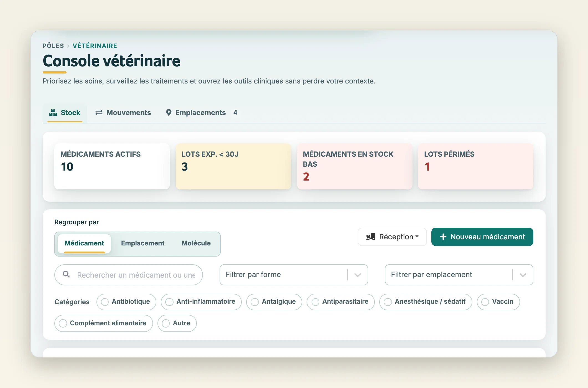Select the Anti-inflammatoire category
The width and height of the screenshot is (588, 388).
click(201, 302)
